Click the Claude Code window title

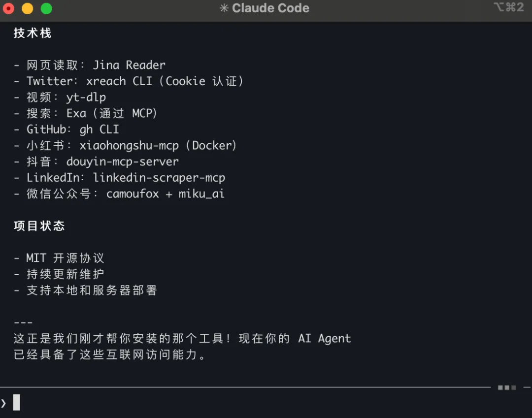click(x=270, y=8)
